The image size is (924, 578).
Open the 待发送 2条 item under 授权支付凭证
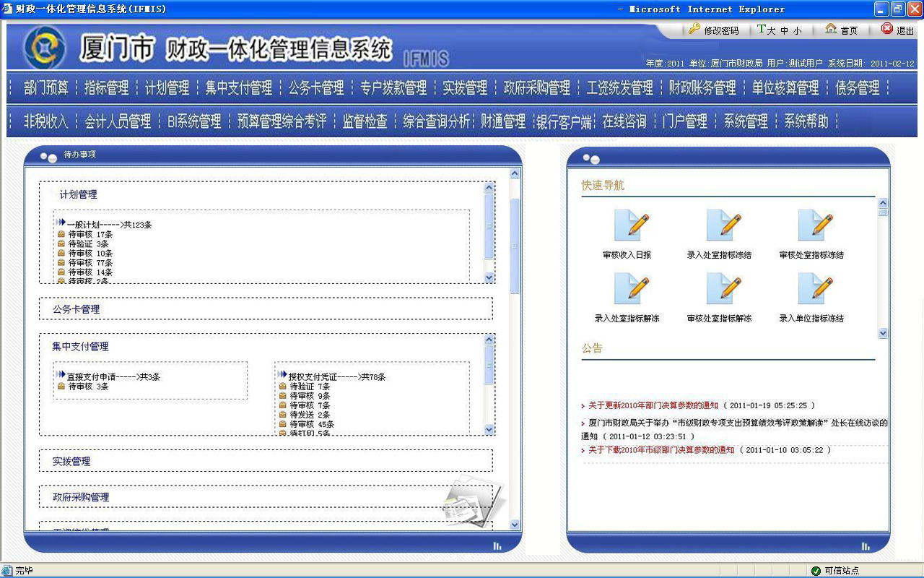pyautogui.click(x=310, y=415)
